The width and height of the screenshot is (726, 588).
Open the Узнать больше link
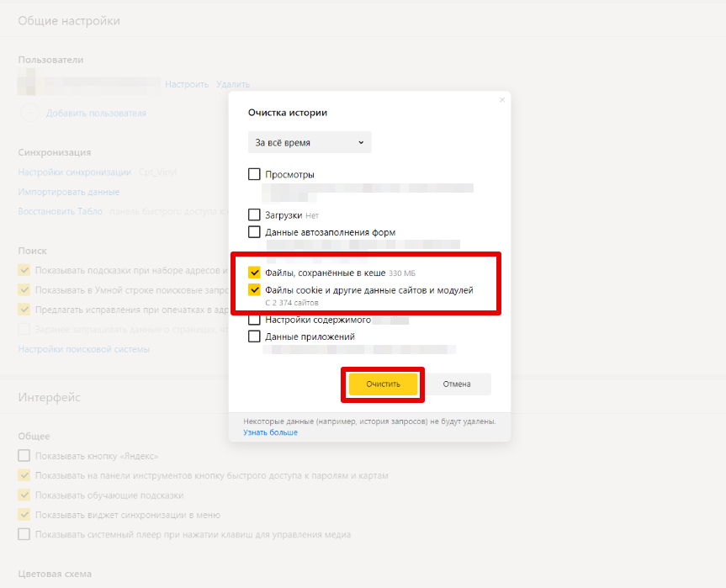(270, 432)
